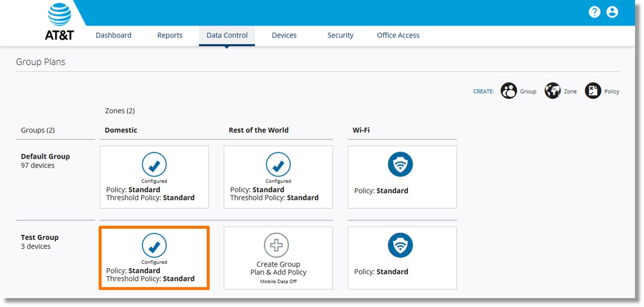644x307 pixels.
Task: Select the Data Control tab
Action: [227, 35]
